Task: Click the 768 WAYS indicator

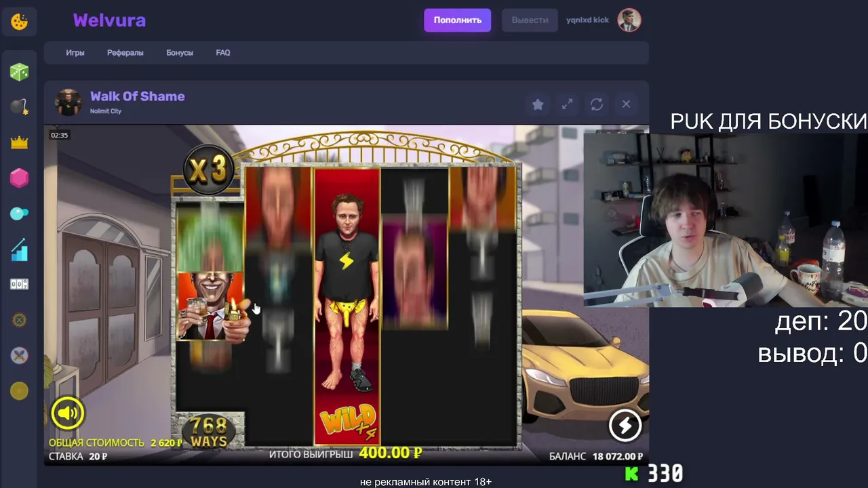Action: click(209, 432)
